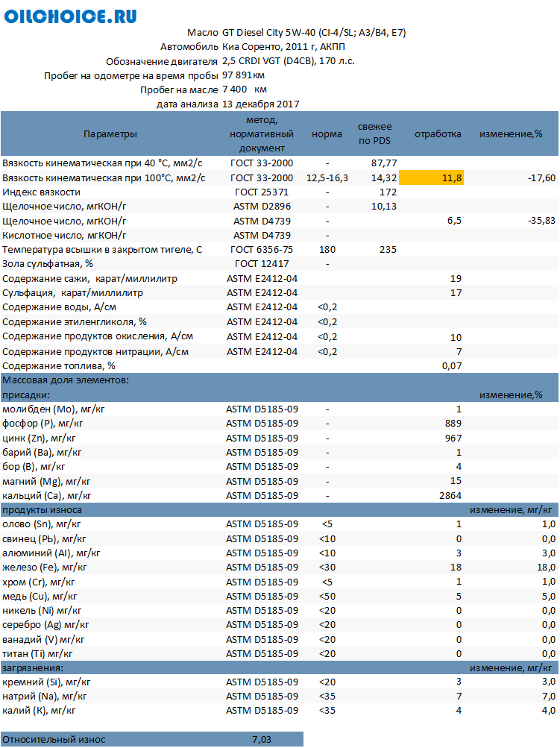Click the OILCHOICE.RU logo
The image size is (560, 748).
pos(70,16)
